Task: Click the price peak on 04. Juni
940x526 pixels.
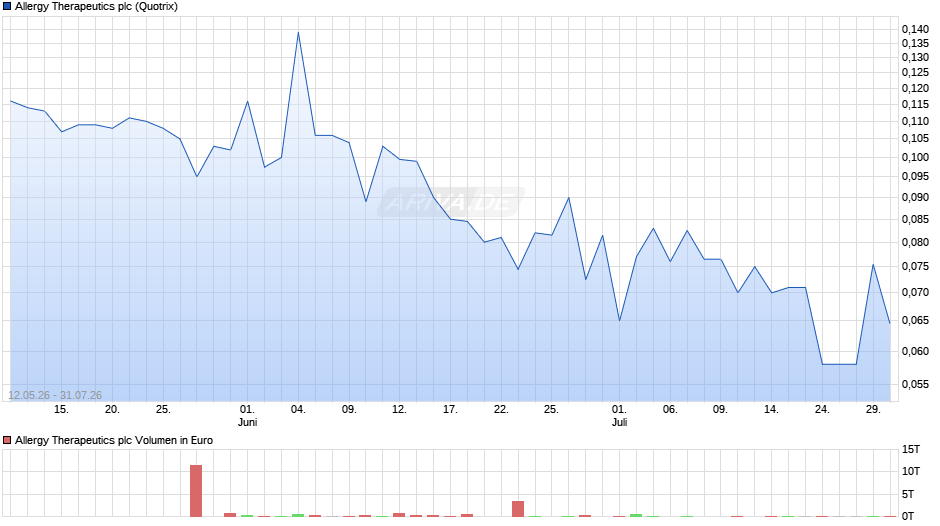Action: pyautogui.click(x=298, y=32)
